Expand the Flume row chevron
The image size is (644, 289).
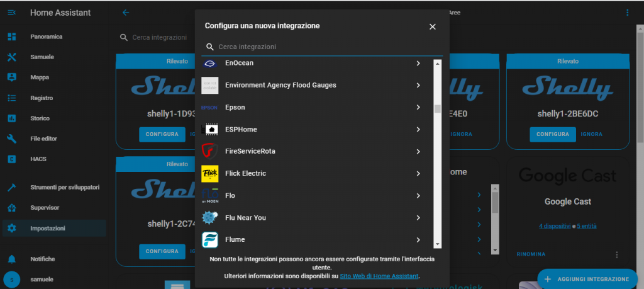tap(418, 240)
